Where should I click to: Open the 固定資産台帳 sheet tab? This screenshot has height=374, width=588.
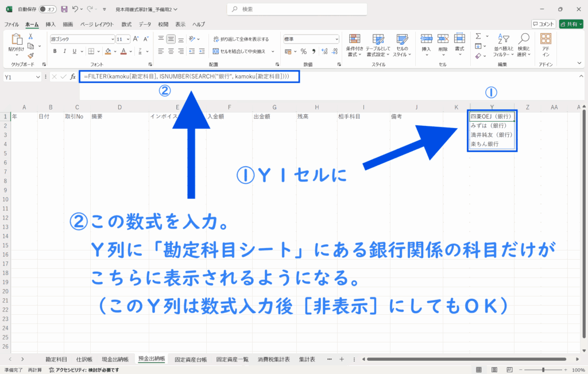pos(191,360)
